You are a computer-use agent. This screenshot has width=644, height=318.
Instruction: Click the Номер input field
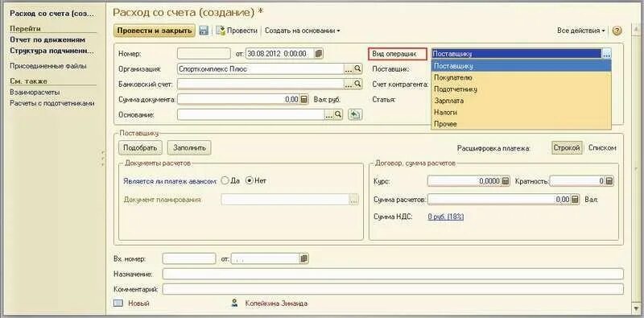pos(204,54)
